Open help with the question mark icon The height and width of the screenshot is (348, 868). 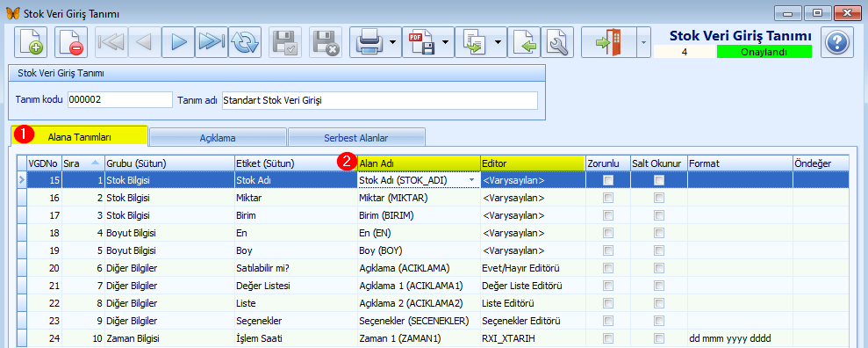click(837, 42)
